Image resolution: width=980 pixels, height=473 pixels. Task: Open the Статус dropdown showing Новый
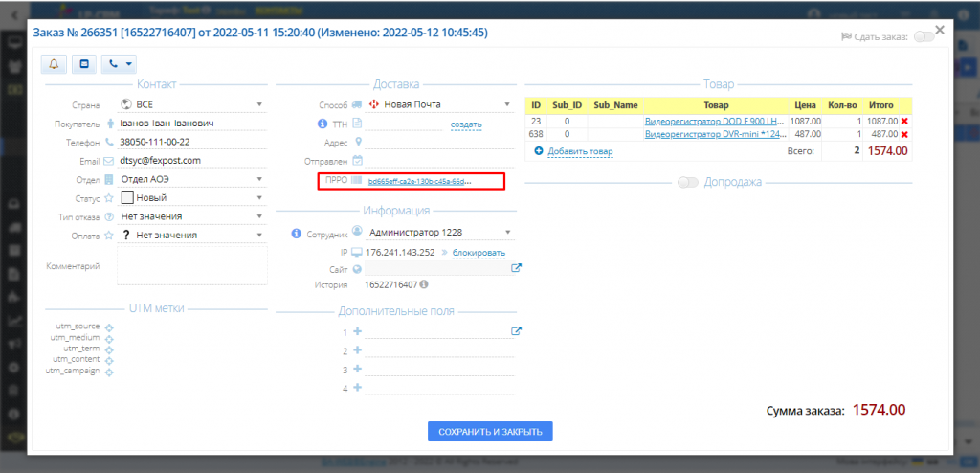coord(191,197)
